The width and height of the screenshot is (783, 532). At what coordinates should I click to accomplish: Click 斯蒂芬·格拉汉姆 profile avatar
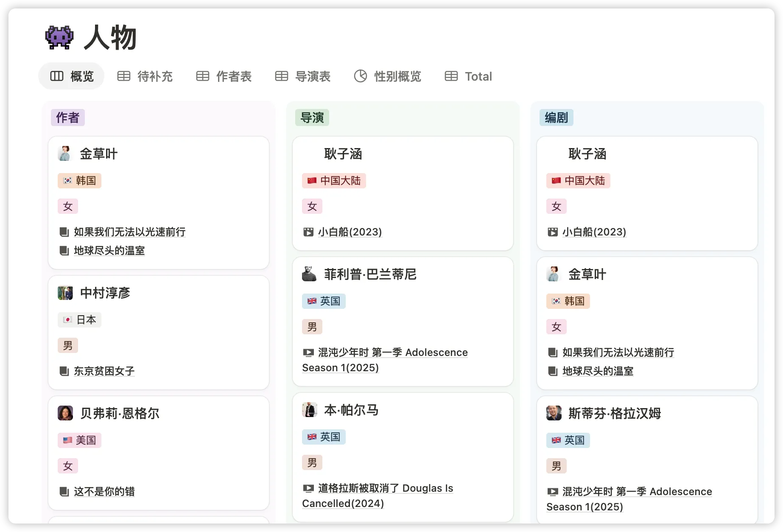pos(554,413)
